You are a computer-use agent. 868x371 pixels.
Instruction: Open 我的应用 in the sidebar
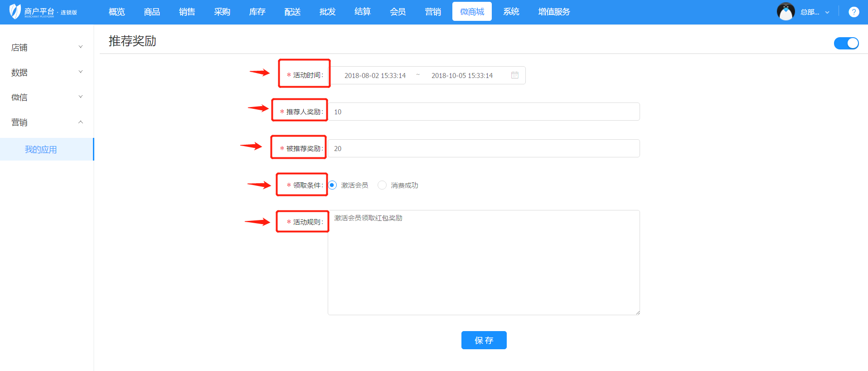41,150
